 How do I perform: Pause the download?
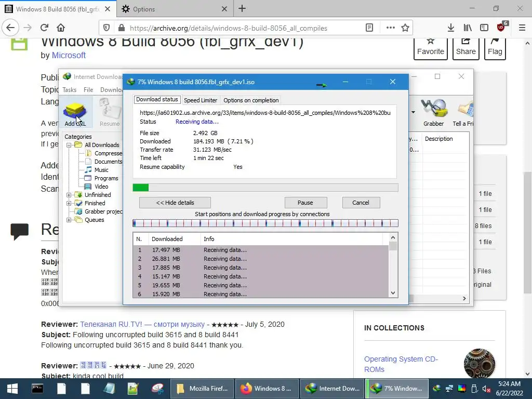(x=305, y=203)
